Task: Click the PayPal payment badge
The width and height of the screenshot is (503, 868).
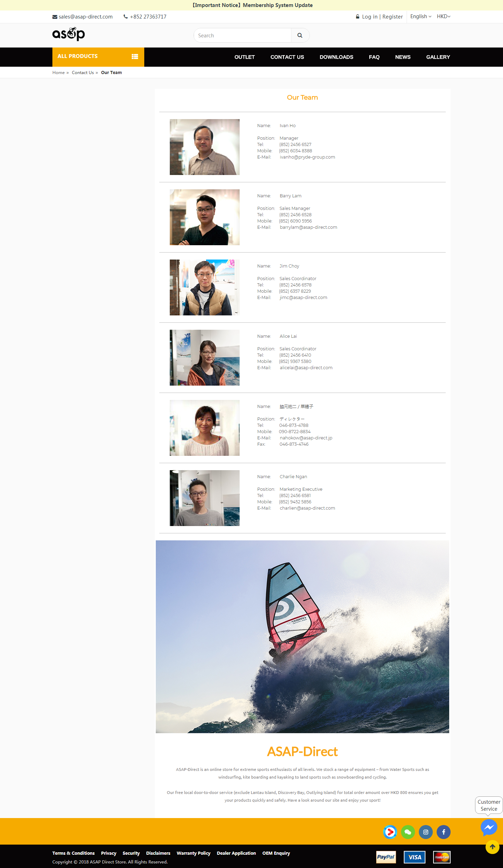Action: [386, 857]
